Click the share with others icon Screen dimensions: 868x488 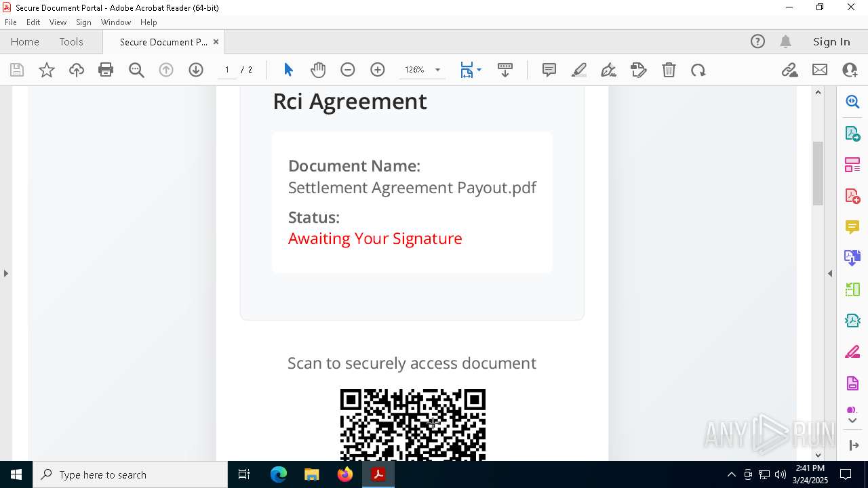point(850,70)
